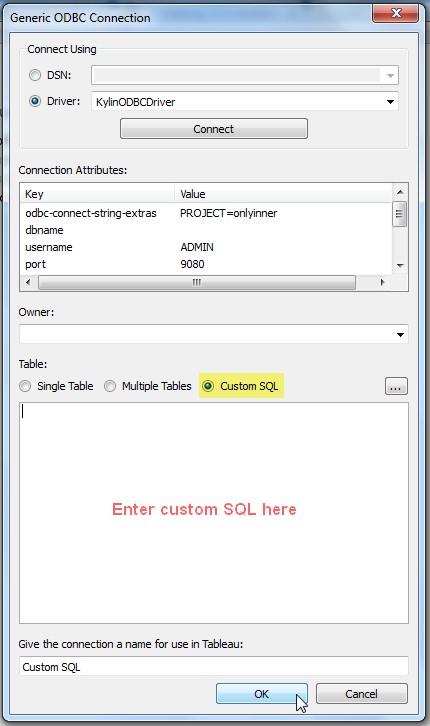Viewport: 430px width, 726px height.
Task: Click the Connect button
Action: point(214,129)
